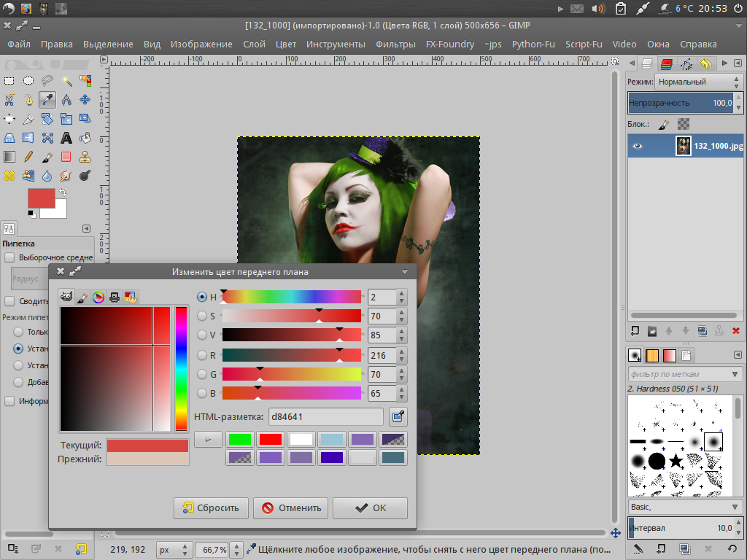Open the FX-Foundry menu
Image resolution: width=747 pixels, height=560 pixels.
450,44
